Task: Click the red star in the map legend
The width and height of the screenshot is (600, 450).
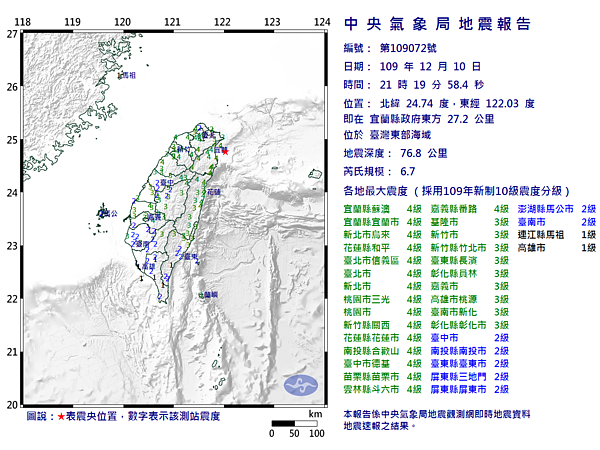Action: pyautogui.click(x=63, y=413)
